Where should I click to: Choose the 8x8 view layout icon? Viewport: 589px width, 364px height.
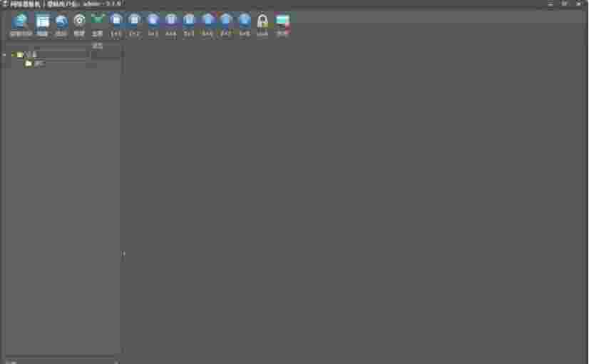(x=245, y=22)
